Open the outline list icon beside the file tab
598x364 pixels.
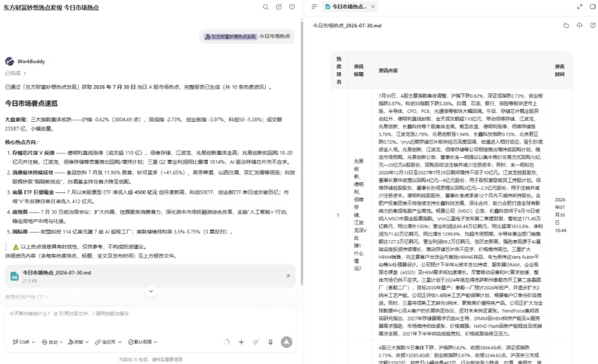point(314,6)
